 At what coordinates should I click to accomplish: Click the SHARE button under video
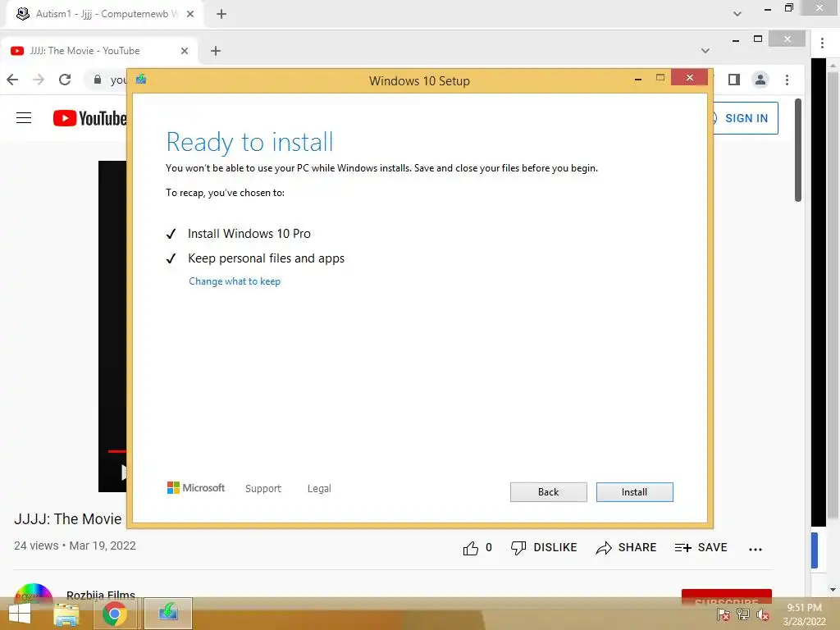626,547
